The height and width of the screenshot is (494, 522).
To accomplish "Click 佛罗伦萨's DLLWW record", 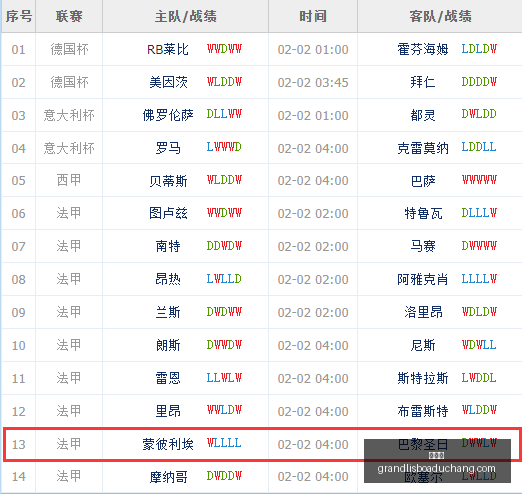I will [x=224, y=114].
